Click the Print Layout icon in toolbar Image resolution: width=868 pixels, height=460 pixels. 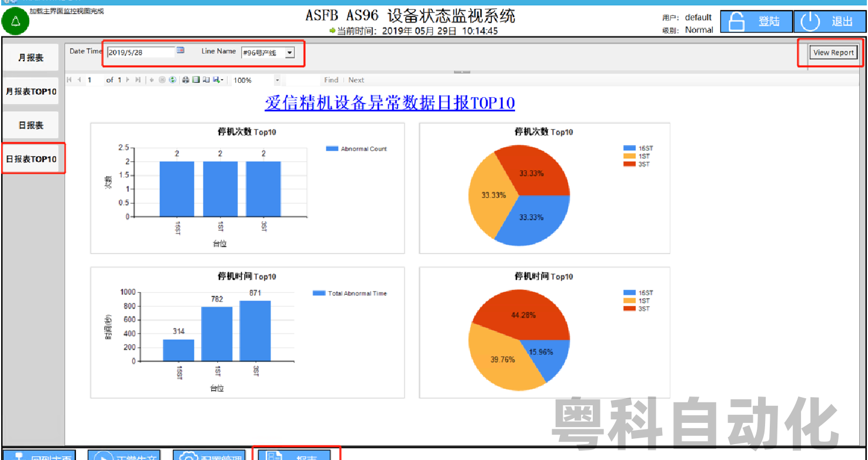click(196, 80)
